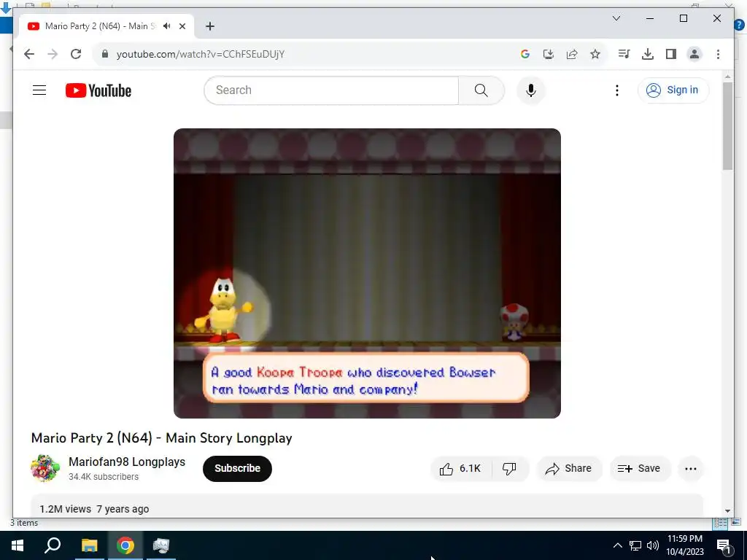Install app icon in address bar

(549, 54)
